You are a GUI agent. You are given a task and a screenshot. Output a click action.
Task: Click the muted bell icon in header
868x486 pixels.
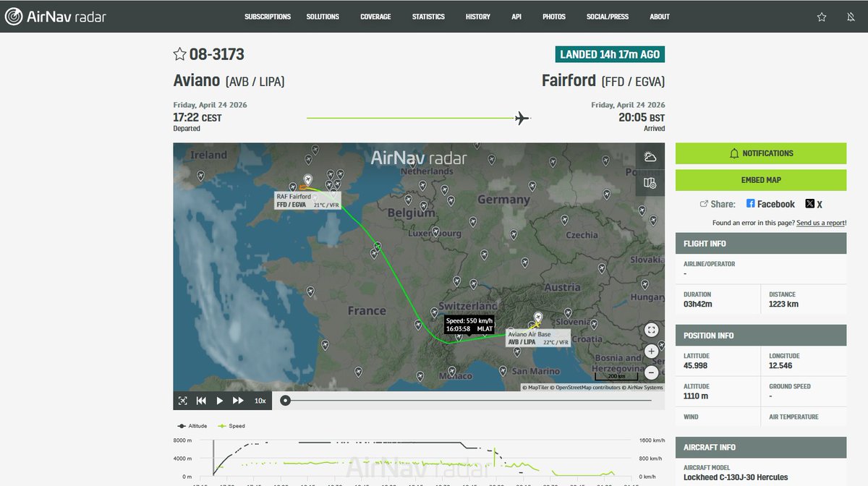click(851, 17)
